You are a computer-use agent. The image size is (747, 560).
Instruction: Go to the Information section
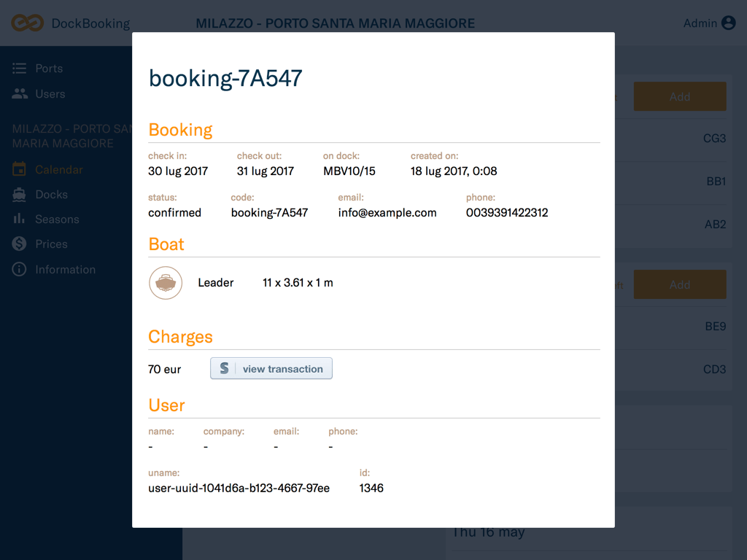click(65, 270)
